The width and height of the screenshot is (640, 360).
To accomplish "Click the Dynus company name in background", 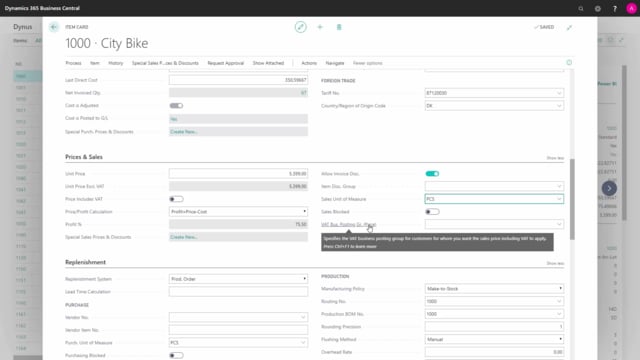I will pyautogui.click(x=22, y=27).
